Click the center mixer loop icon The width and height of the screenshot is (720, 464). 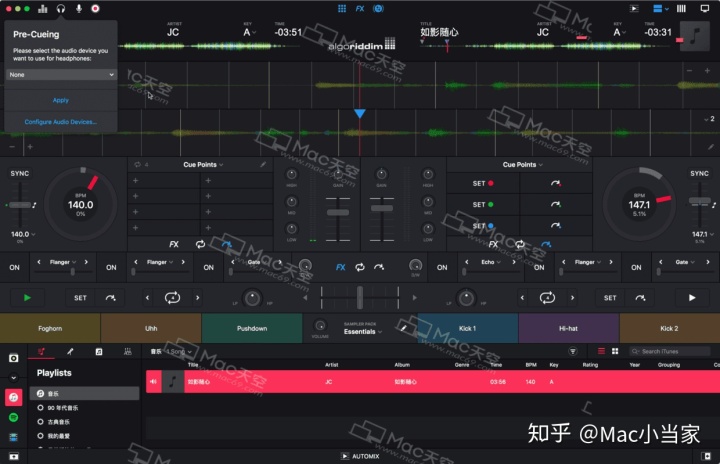coord(360,267)
